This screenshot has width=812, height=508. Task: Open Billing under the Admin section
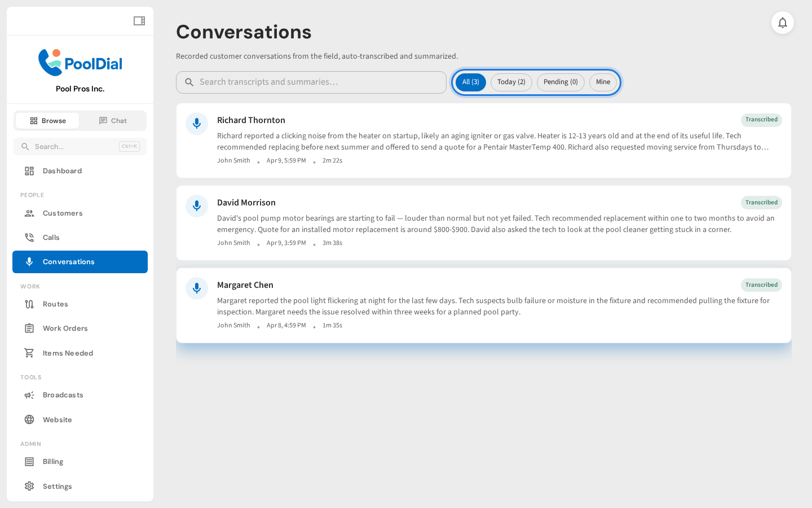[52, 462]
